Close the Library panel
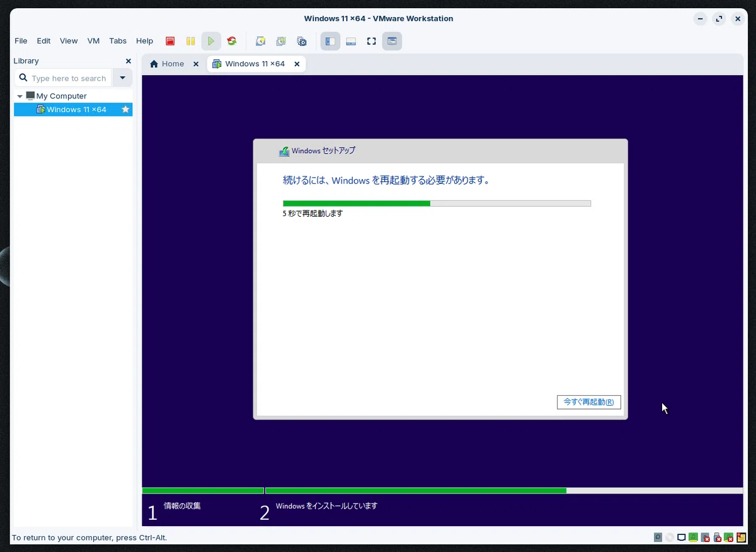The image size is (756, 552). [x=129, y=61]
